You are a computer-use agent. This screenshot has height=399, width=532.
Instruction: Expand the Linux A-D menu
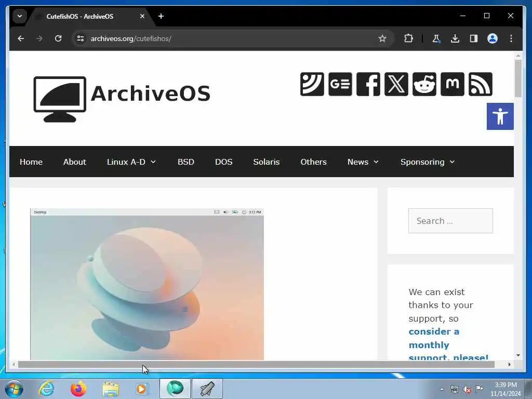[x=131, y=162]
